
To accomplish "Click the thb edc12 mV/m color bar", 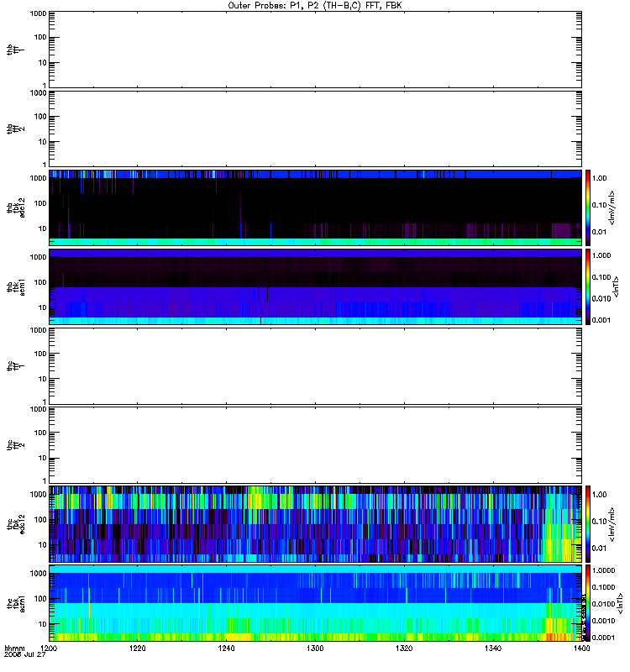I will (588, 207).
